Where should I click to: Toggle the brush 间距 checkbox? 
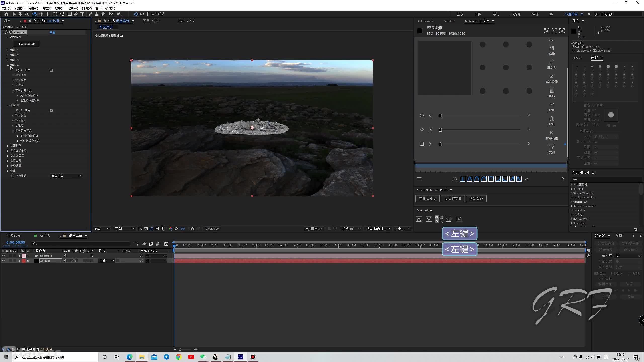pyautogui.click(x=578, y=125)
